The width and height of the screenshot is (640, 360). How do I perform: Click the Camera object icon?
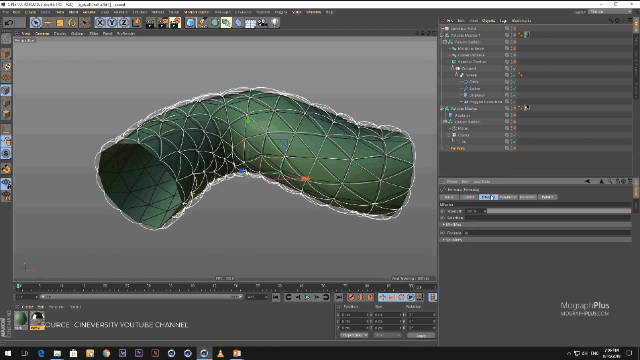[x=262, y=23]
